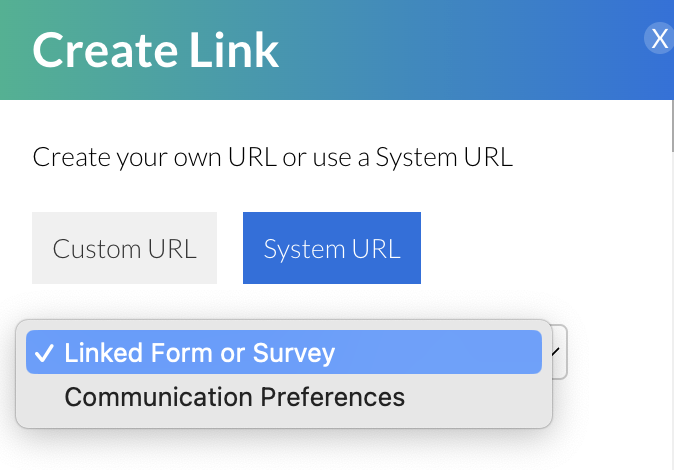Click the X icon in the dialog header
674x470 pixels.
(659, 39)
